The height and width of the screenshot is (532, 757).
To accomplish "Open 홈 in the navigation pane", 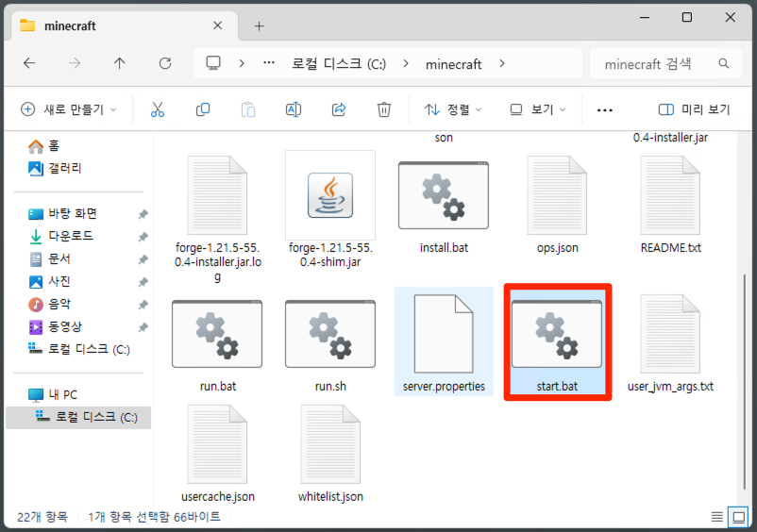I will 43,145.
